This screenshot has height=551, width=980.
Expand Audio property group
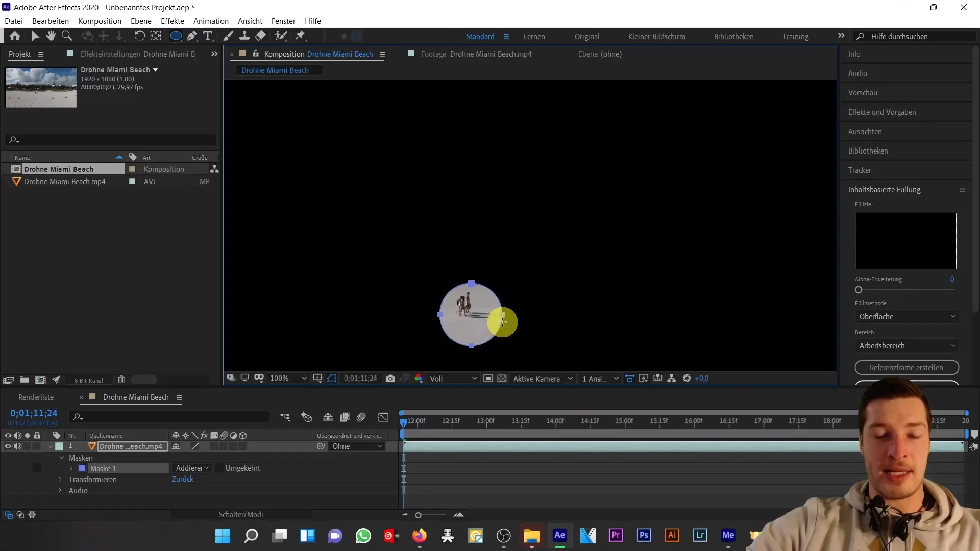[60, 491]
